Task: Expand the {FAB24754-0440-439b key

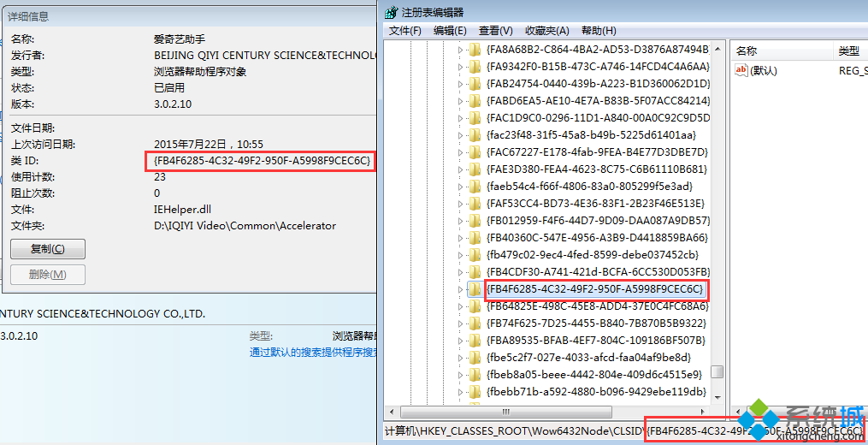Action: pos(460,84)
